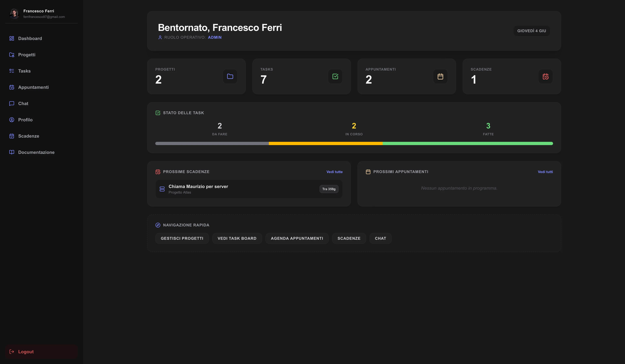
Task: Open the Agenda Appuntamenti quick link
Action: (297, 238)
